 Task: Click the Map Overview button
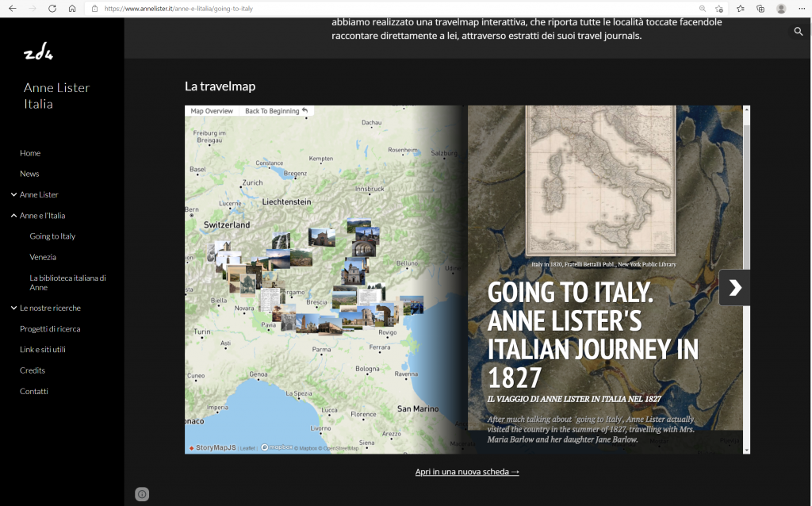coord(212,111)
